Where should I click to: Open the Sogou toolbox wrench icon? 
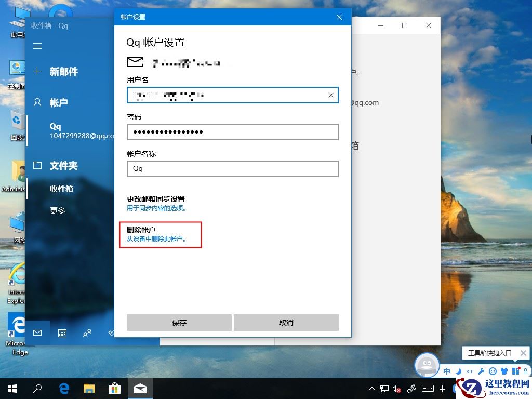click(x=481, y=371)
